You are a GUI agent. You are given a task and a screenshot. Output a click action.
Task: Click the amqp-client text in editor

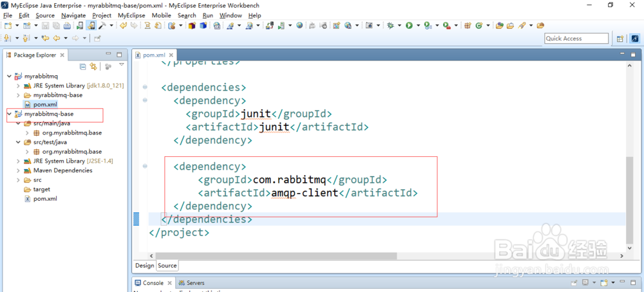click(x=305, y=193)
